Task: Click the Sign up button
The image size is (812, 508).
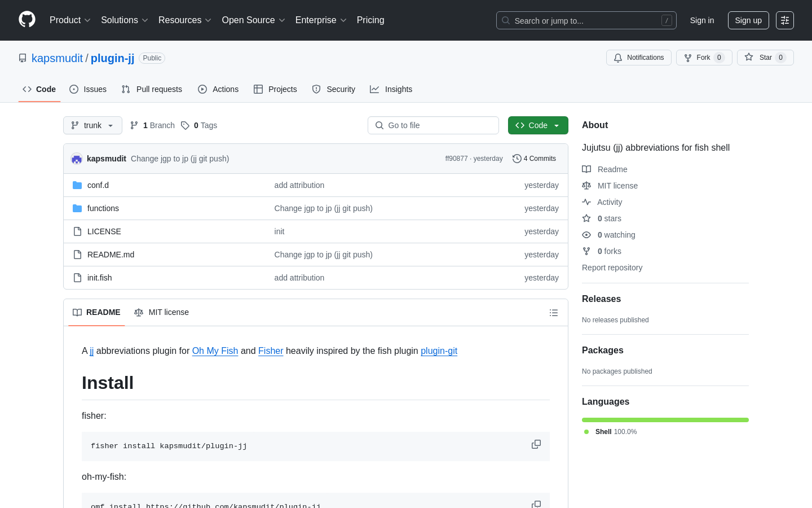Action: click(748, 20)
